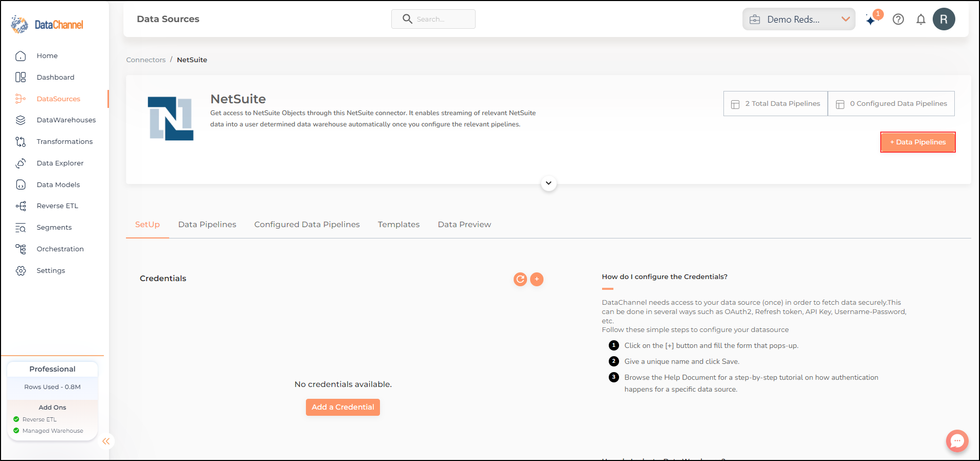
Task: Open the Dashboard icon in sidebar
Action: click(21, 77)
